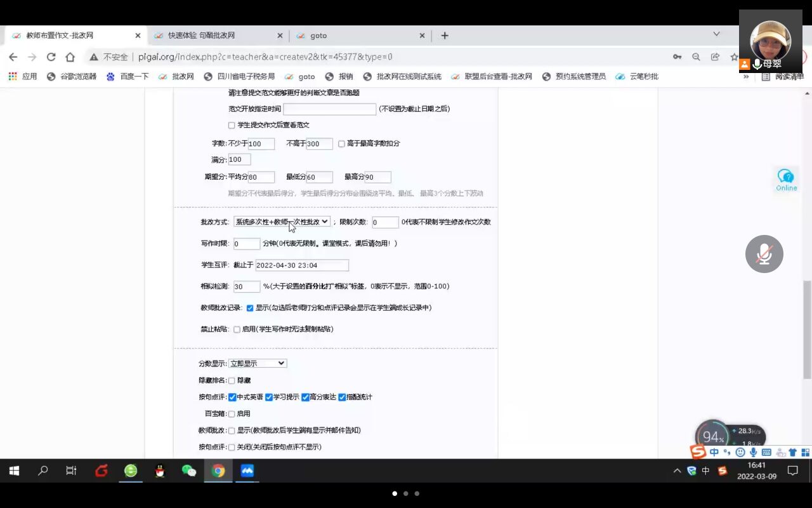Open the saved passwords key icon

point(677,57)
